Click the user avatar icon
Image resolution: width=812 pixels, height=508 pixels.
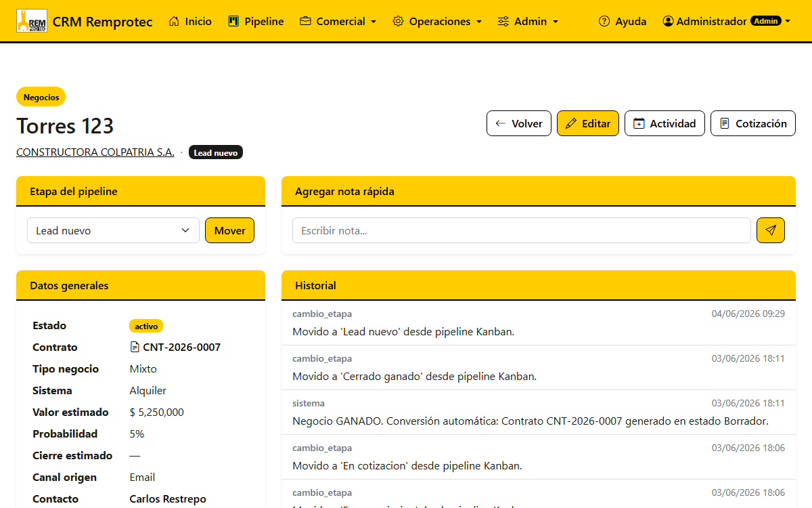[669, 21]
